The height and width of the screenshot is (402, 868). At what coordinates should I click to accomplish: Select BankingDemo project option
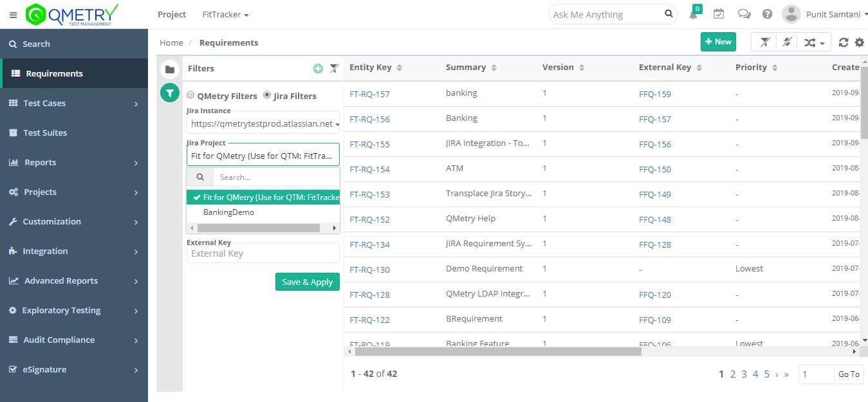[x=263, y=212]
